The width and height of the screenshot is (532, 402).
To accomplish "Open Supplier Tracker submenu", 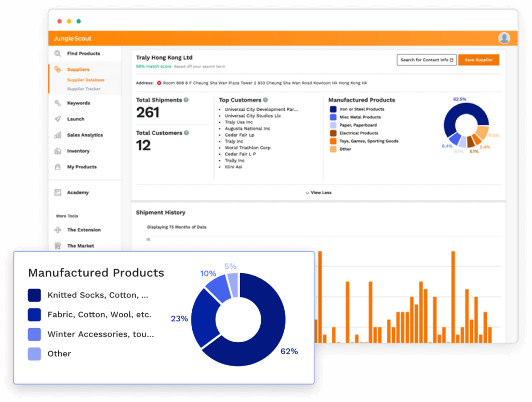I will tap(84, 88).
